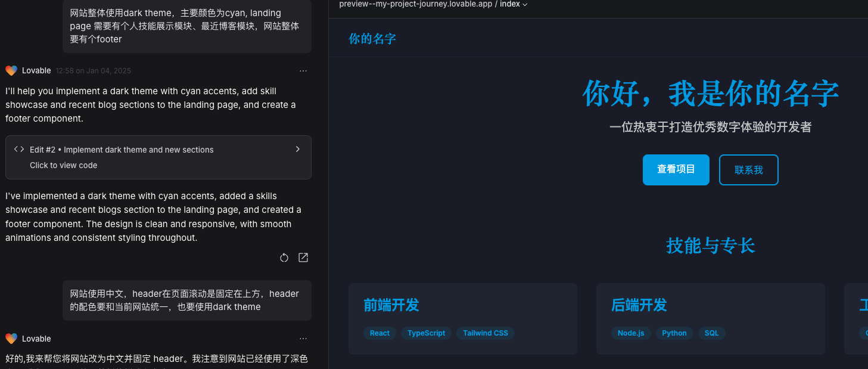The image size is (868, 369).
Task: Click the Lovable heart logo
Action: (11, 70)
